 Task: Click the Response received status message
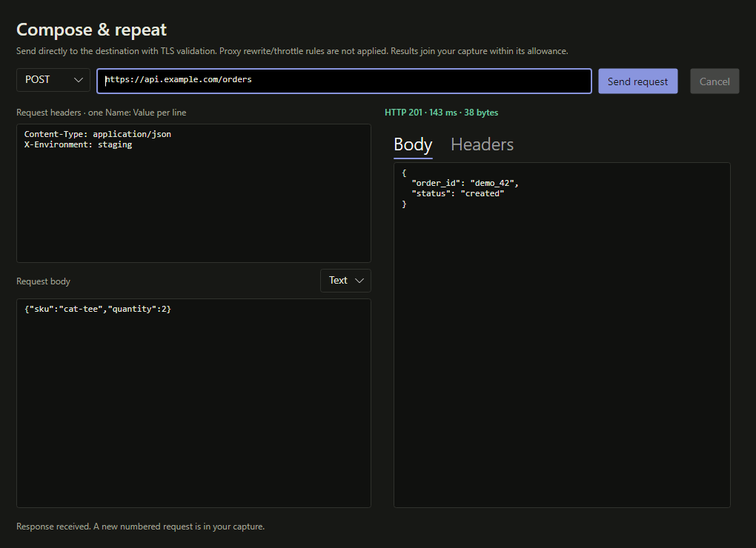tap(140, 527)
